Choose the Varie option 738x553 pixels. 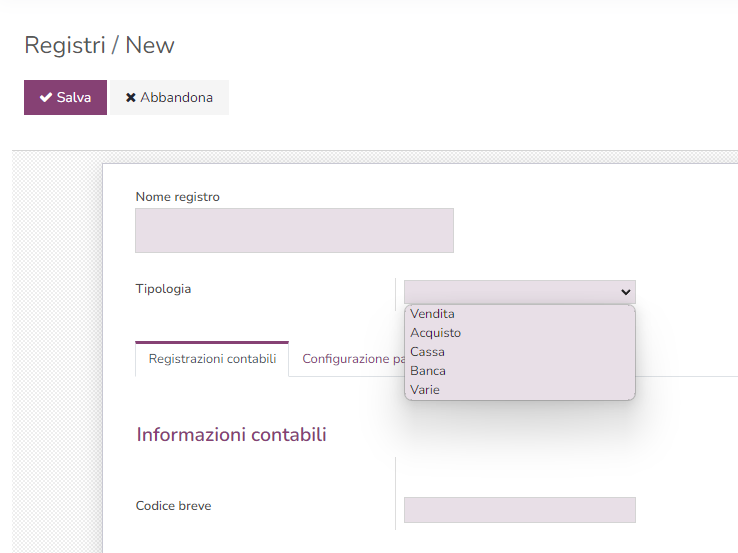pos(425,390)
